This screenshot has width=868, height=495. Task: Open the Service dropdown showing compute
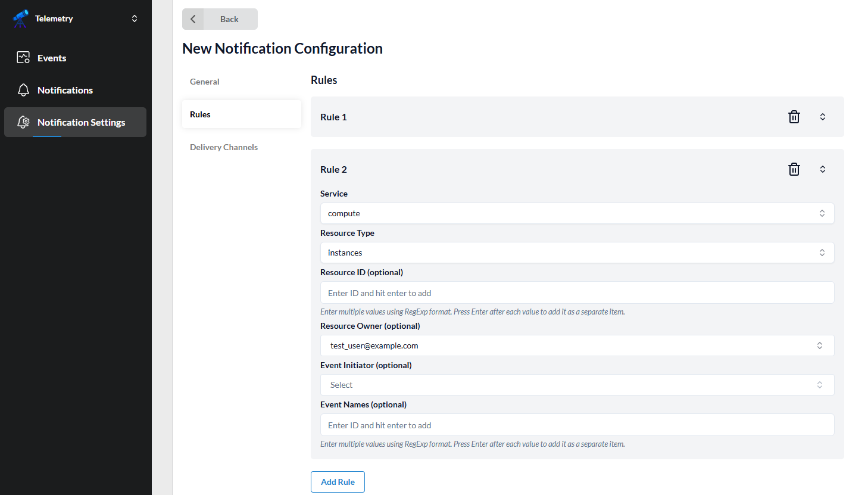(576, 213)
